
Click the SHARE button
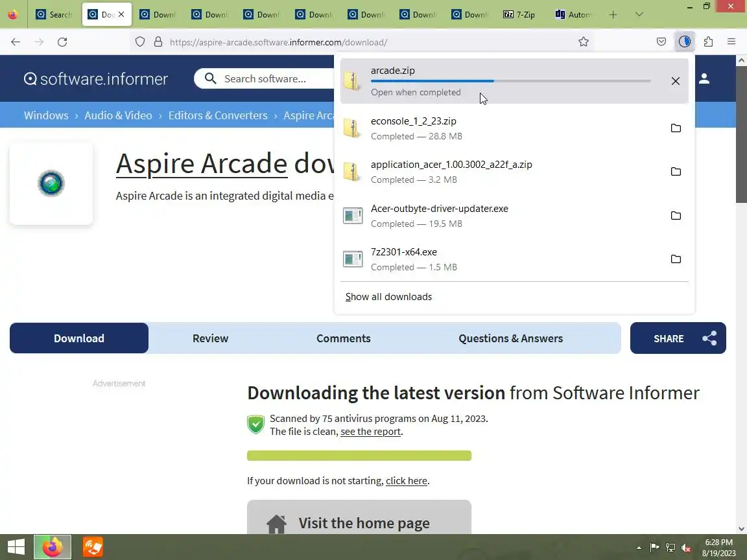click(x=678, y=338)
